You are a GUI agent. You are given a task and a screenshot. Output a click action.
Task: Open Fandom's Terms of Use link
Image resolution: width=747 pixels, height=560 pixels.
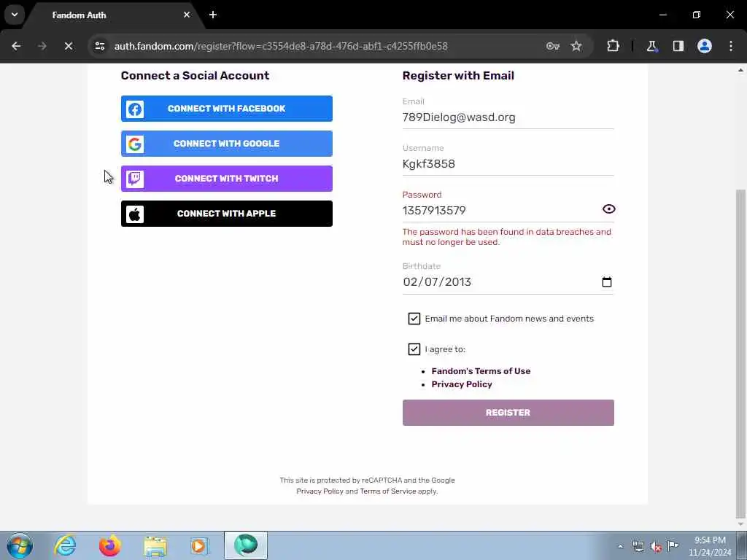click(x=481, y=371)
